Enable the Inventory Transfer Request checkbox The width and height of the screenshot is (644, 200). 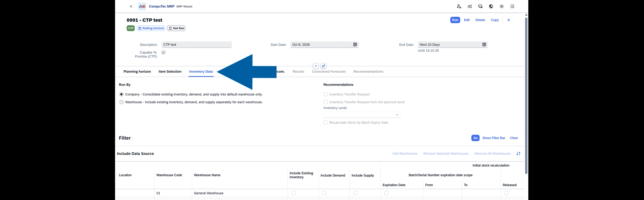pos(325,95)
